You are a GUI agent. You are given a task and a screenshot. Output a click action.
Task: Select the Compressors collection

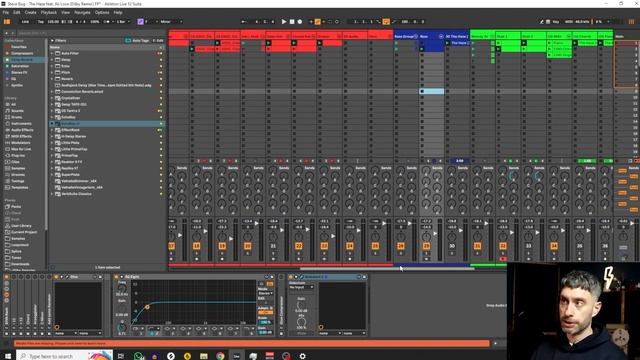click(x=22, y=53)
